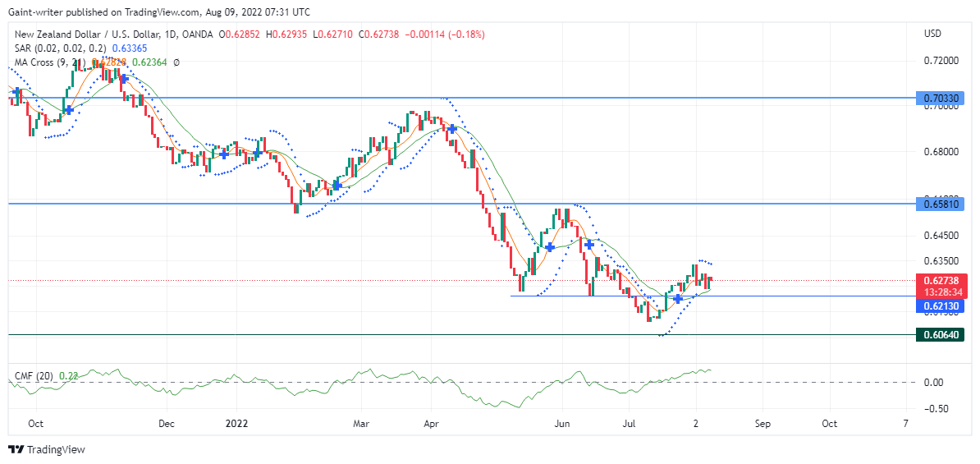980x464 pixels.
Task: Click the 2022 time axis label
Action: pos(237,424)
